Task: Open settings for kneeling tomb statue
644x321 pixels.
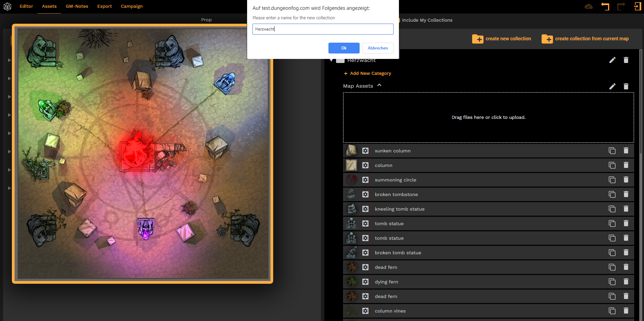Action: (365, 209)
